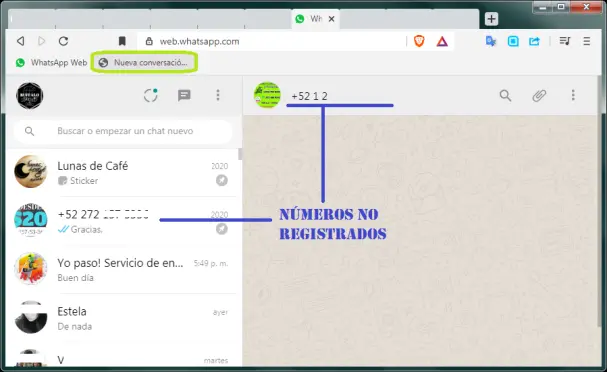The width and height of the screenshot is (607, 372).
Task: Close the WhatsApp browser tab
Action: click(x=331, y=19)
